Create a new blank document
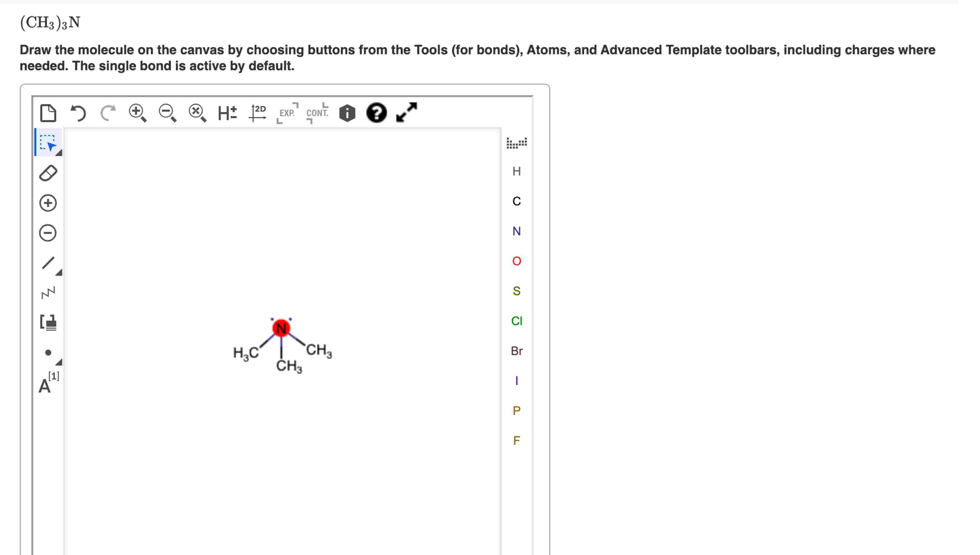 click(x=49, y=112)
